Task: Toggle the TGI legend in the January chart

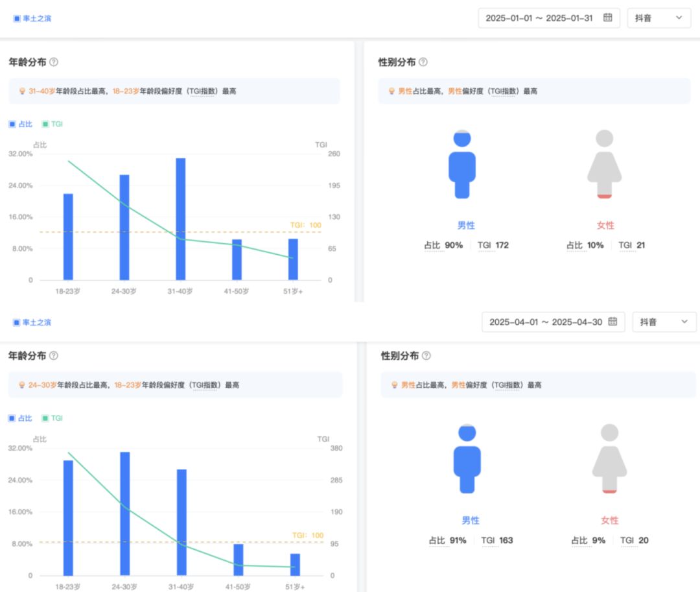Action: 52,124
